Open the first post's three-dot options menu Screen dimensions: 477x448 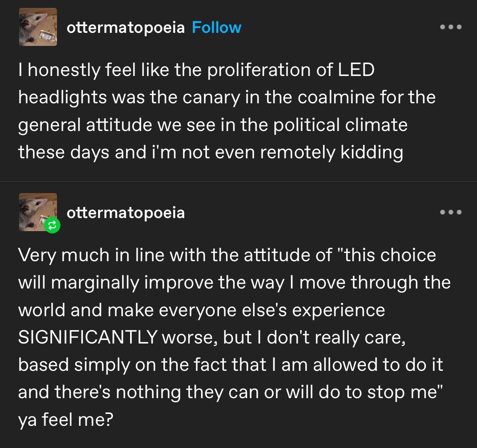[x=450, y=27]
